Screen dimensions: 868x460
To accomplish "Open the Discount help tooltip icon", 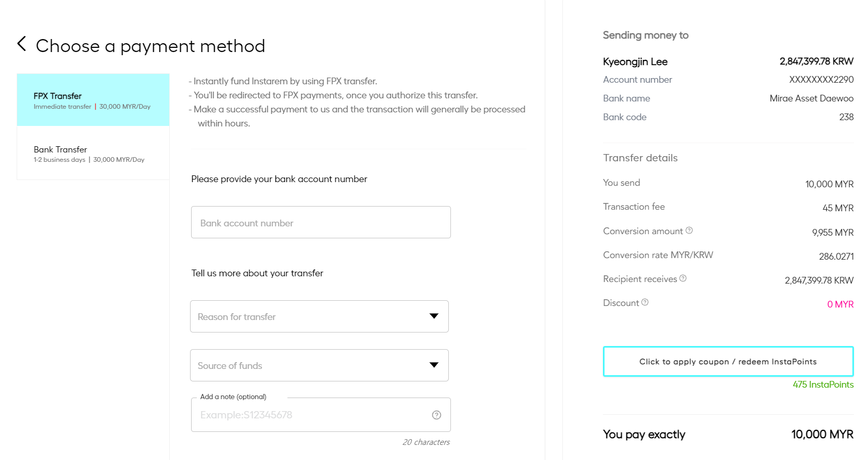I will [645, 302].
